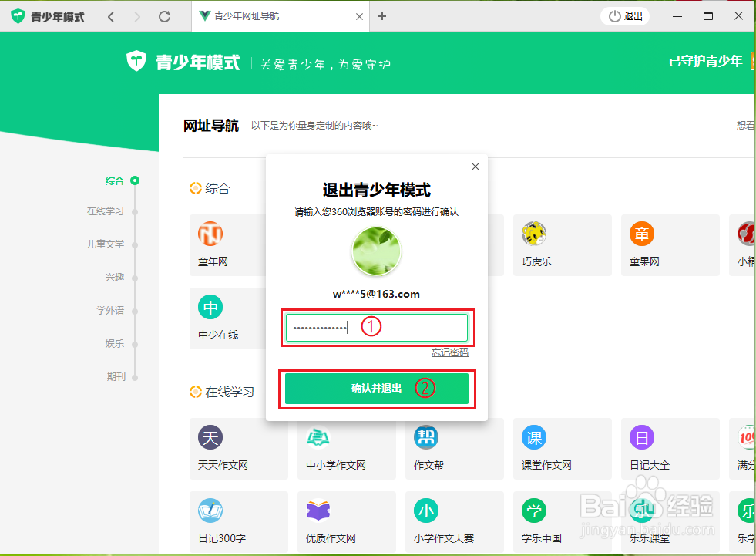Open the 天天作文网 icon

tap(210, 436)
